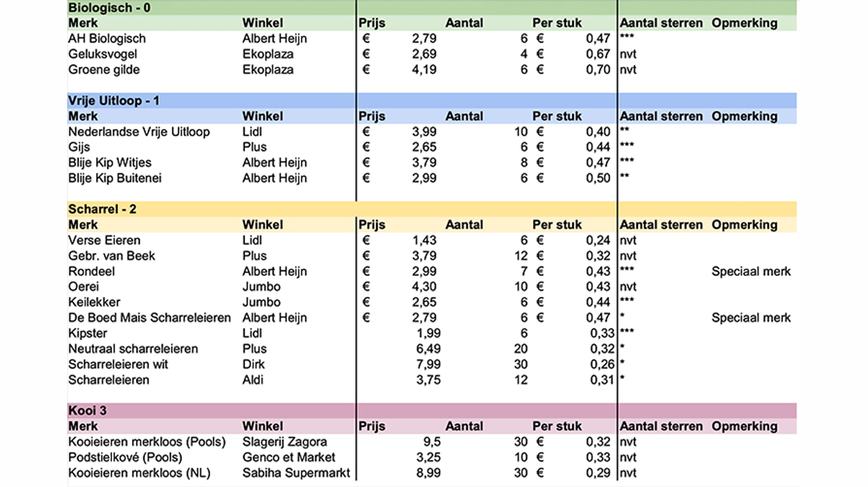Click the 'Kipster' brand cell
Screen dimensions: 868x487
click(88, 333)
